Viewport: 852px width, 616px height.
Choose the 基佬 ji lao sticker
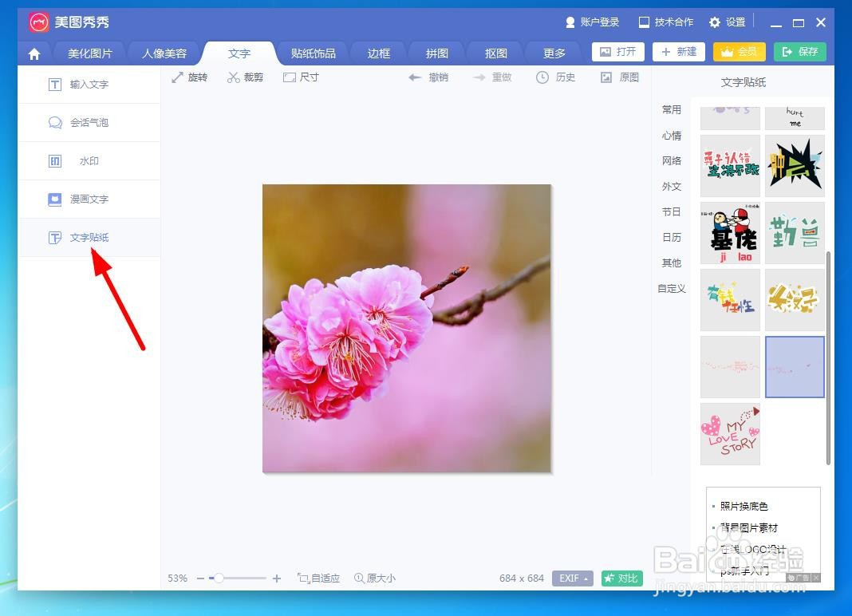730,233
